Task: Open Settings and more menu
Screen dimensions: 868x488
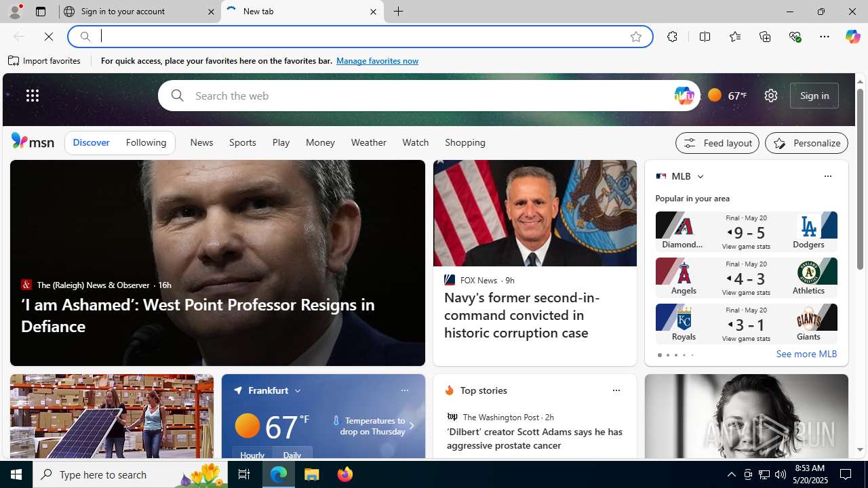Action: tap(825, 37)
